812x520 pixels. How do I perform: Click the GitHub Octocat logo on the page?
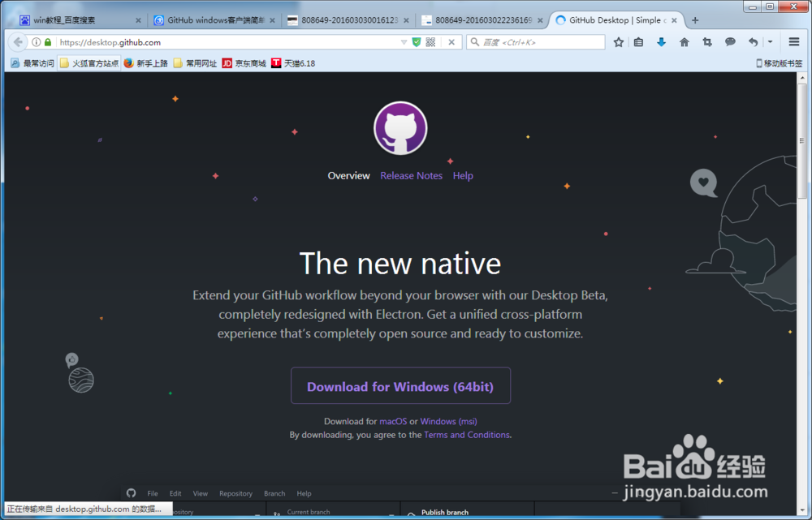tap(400, 128)
